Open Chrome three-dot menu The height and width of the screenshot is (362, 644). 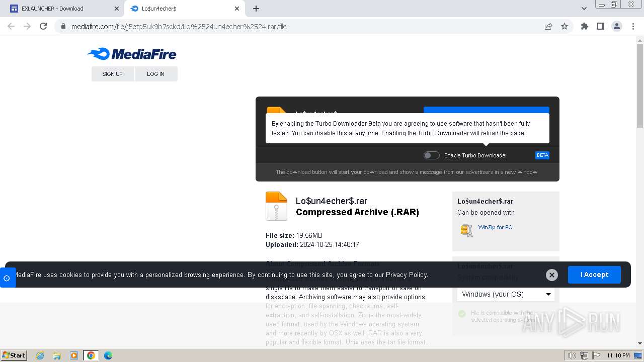tap(633, 26)
